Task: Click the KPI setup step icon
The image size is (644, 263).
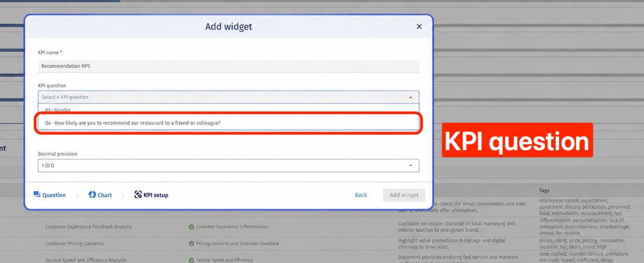Action: (138, 195)
